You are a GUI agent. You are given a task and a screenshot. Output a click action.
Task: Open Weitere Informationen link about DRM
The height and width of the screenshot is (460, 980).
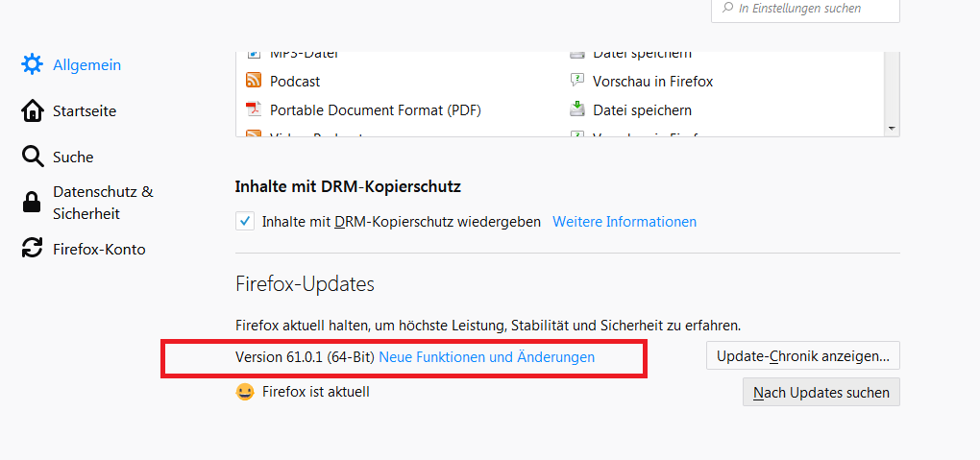[625, 221]
